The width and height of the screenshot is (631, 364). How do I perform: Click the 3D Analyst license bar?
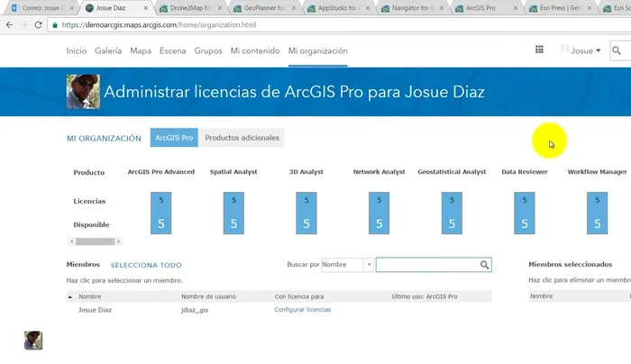306,214
